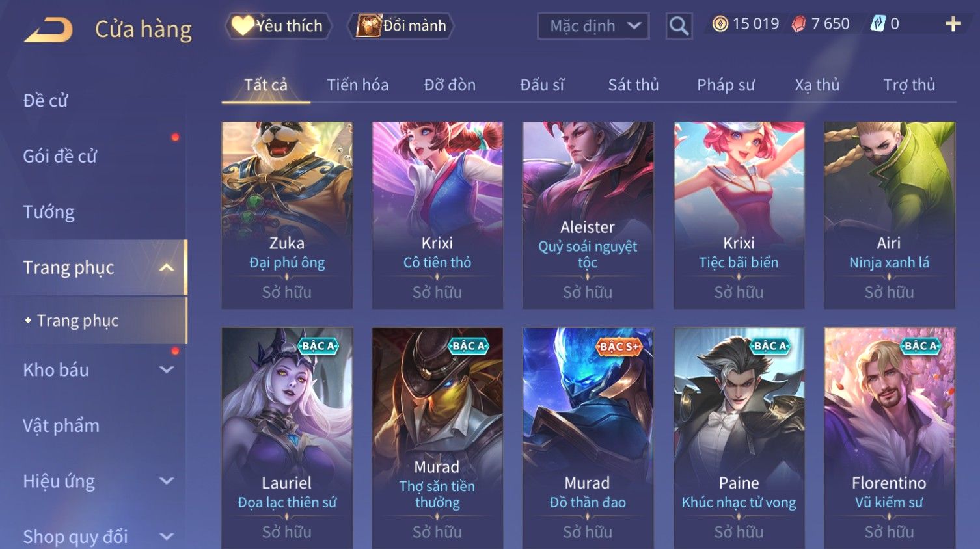Select Zuka Đại phú ông skin card
This screenshot has width=980, height=549.
(x=287, y=215)
